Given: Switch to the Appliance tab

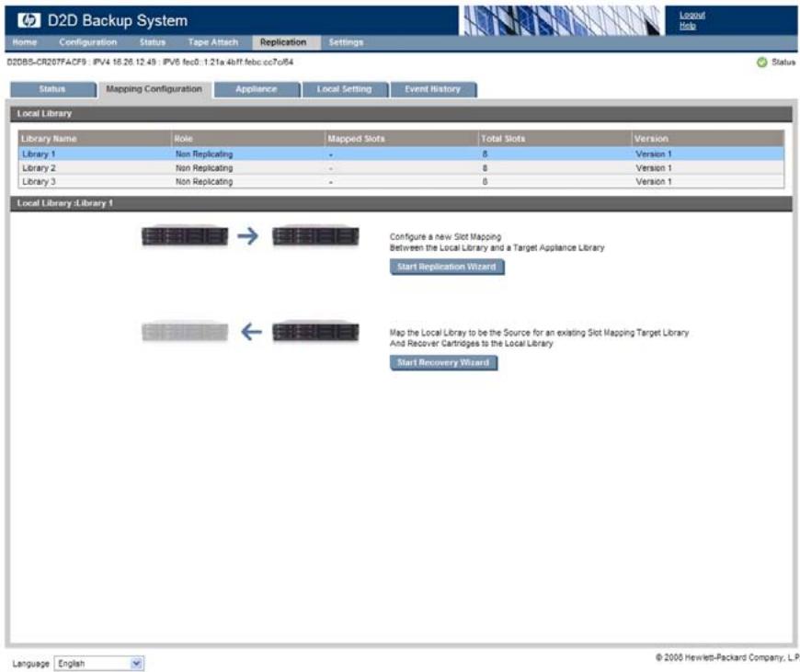Looking at the screenshot, I should click(257, 89).
